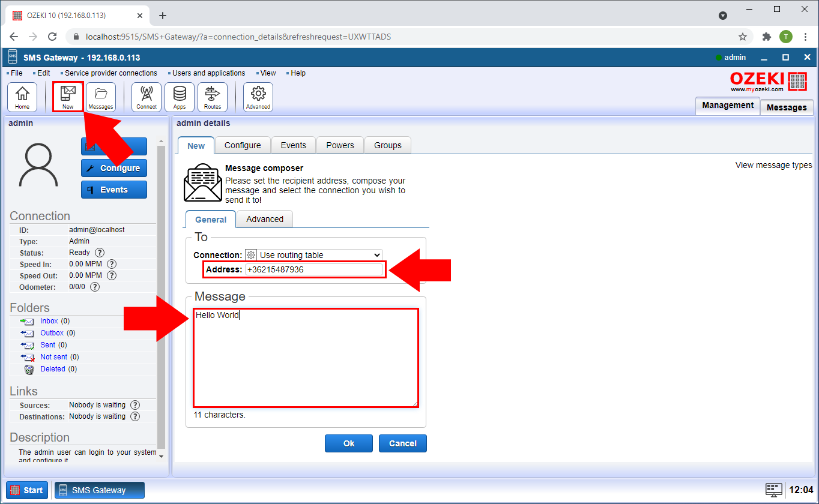
Task: Switch to the Groups tab
Action: 388,145
